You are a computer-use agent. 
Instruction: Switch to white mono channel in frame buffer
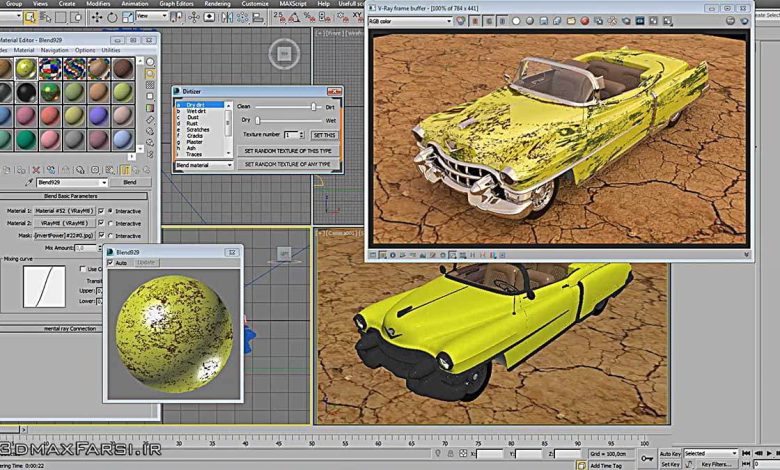pos(516,20)
